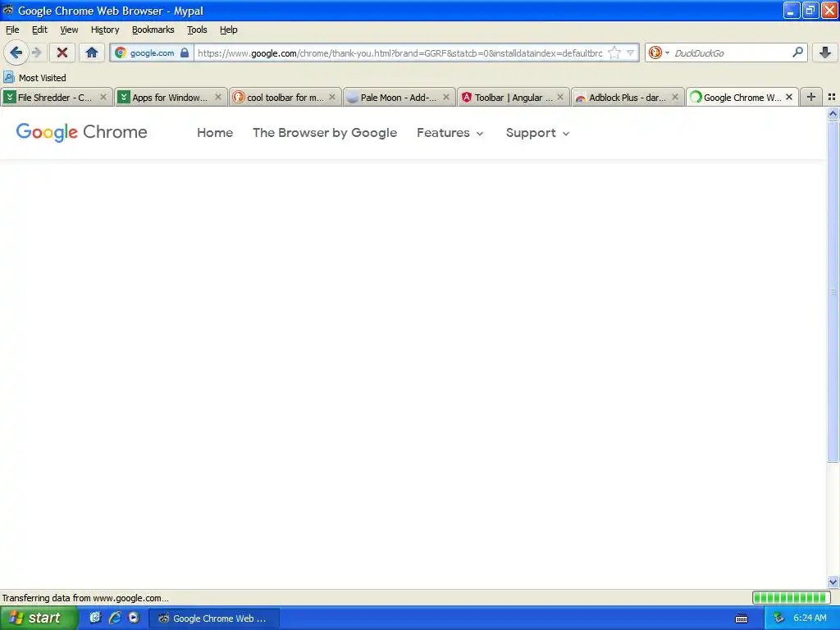
Task: Close the Google Chrome Web tab
Action: pyautogui.click(x=788, y=97)
